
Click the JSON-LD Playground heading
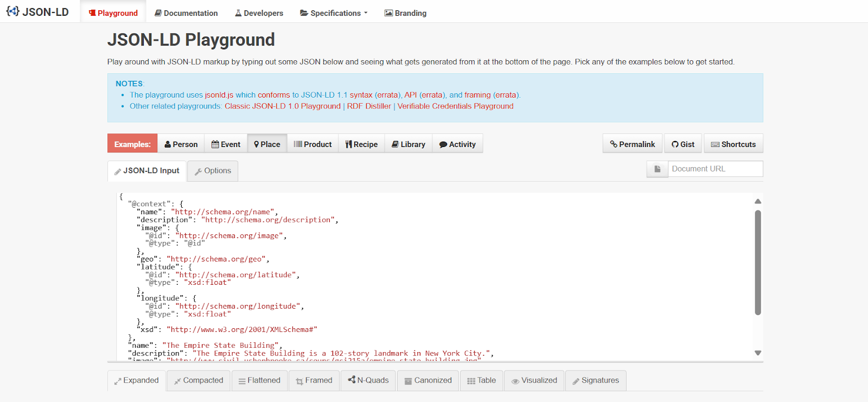191,40
